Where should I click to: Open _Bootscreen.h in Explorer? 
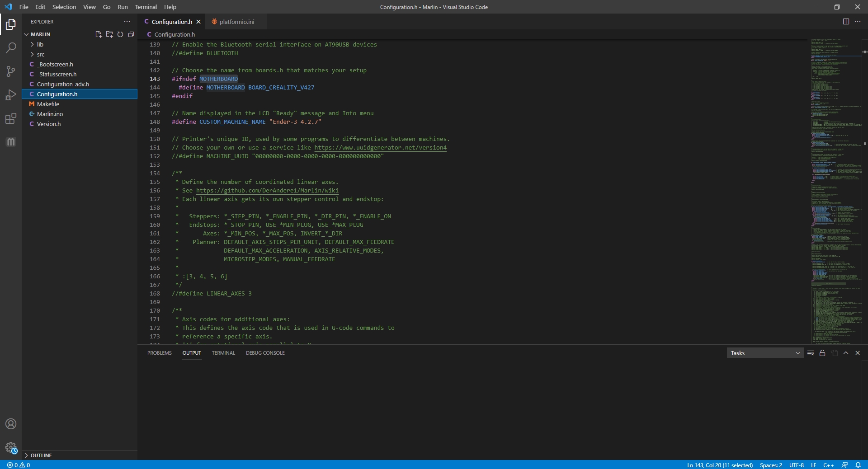click(x=80, y=64)
